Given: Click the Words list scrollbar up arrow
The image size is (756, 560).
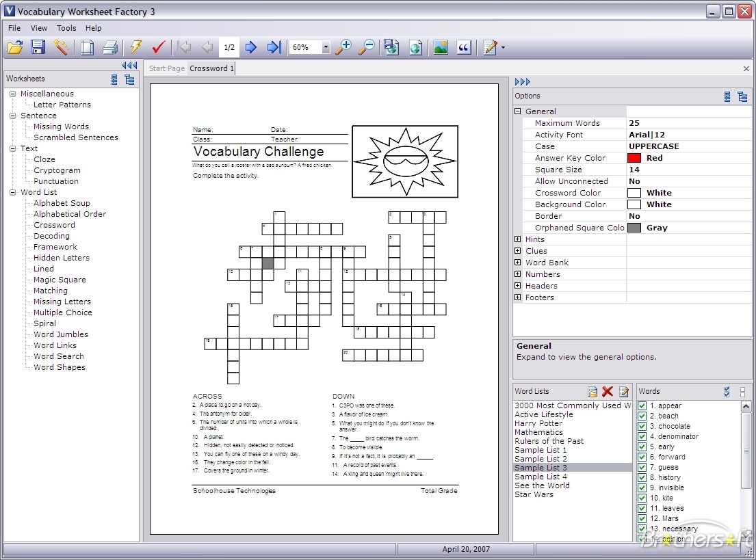Looking at the screenshot, I should pos(746,406).
